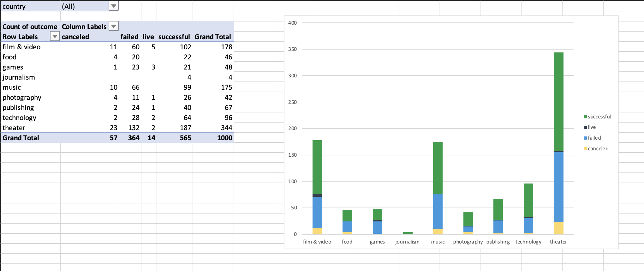Click the music blue failed bar segment
This screenshot has height=271, width=644.
438,211
